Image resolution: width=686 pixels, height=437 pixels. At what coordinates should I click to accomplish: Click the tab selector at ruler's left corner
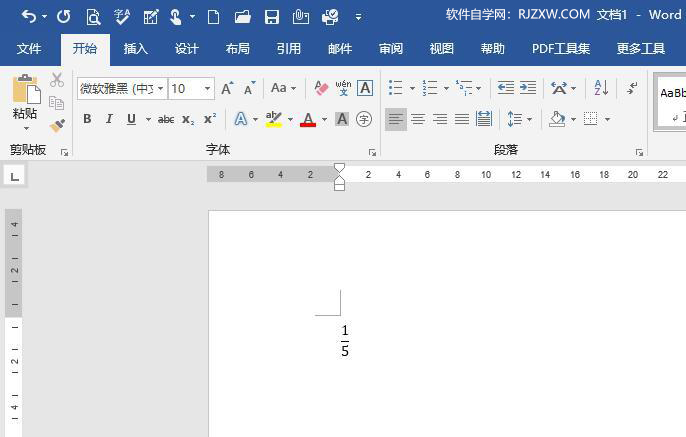pyautogui.click(x=14, y=176)
